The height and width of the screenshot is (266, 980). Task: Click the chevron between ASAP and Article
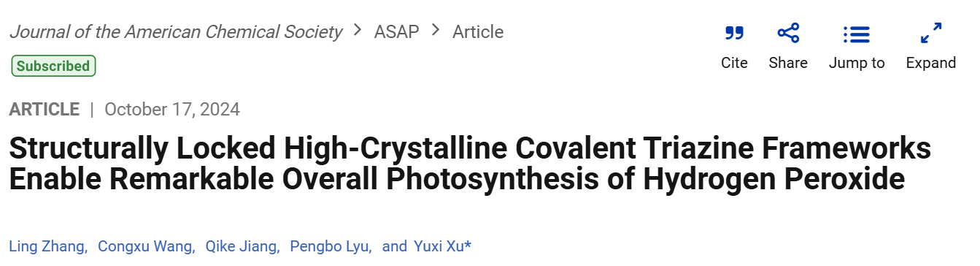[x=436, y=31]
